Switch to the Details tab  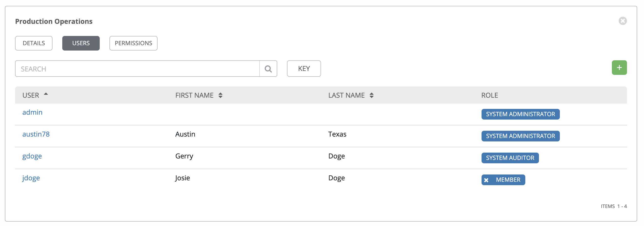[34, 43]
